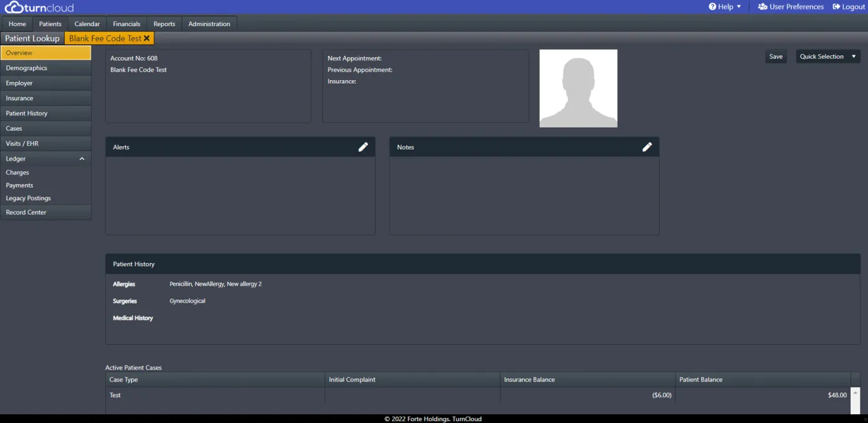The image size is (868, 423).
Task: Click the ($6.00) insurance balance value
Action: tap(662, 395)
